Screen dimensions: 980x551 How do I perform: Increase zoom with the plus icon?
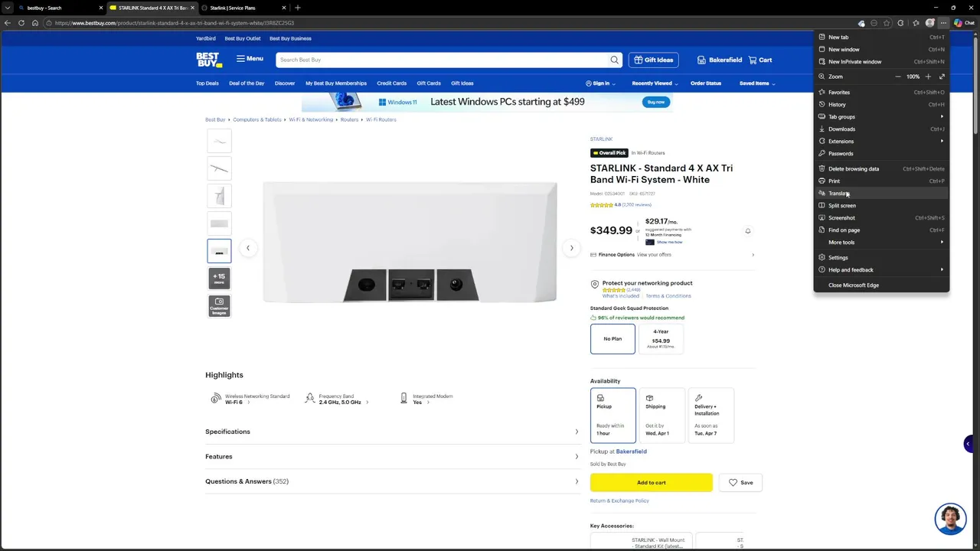click(x=928, y=77)
